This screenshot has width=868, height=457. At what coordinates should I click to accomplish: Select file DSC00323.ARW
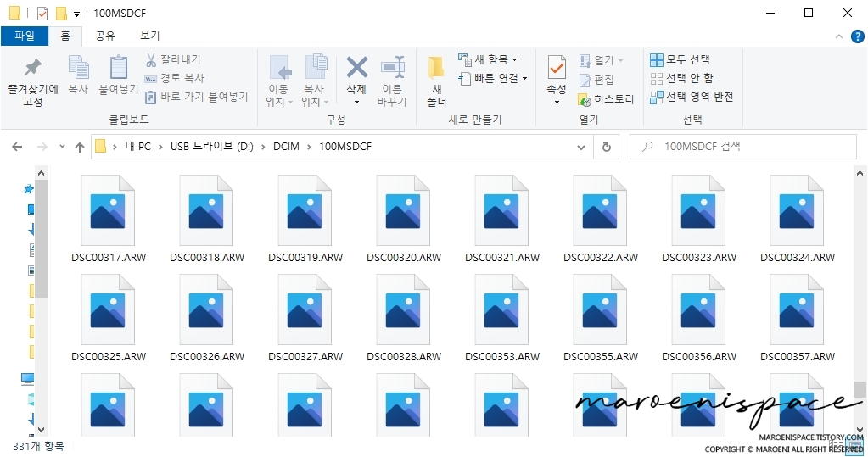699,219
